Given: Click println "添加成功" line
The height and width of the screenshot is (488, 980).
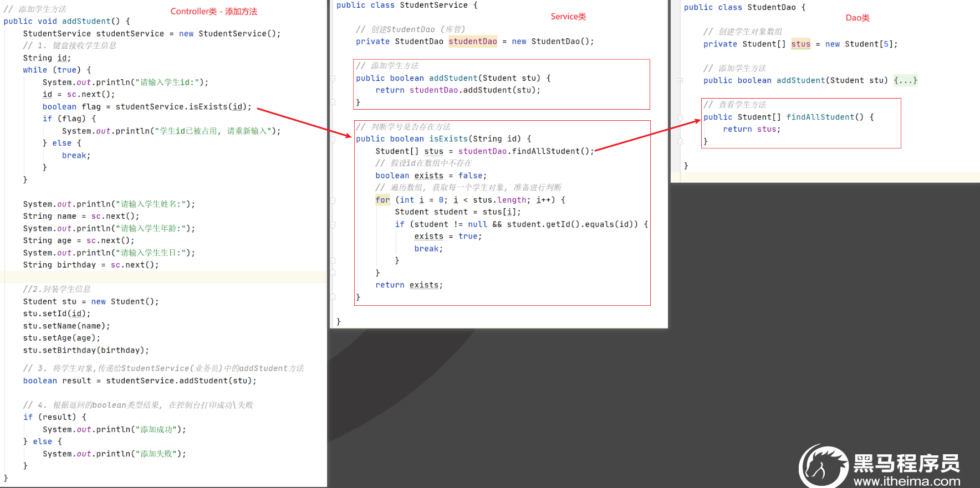Looking at the screenshot, I should pos(115,430).
